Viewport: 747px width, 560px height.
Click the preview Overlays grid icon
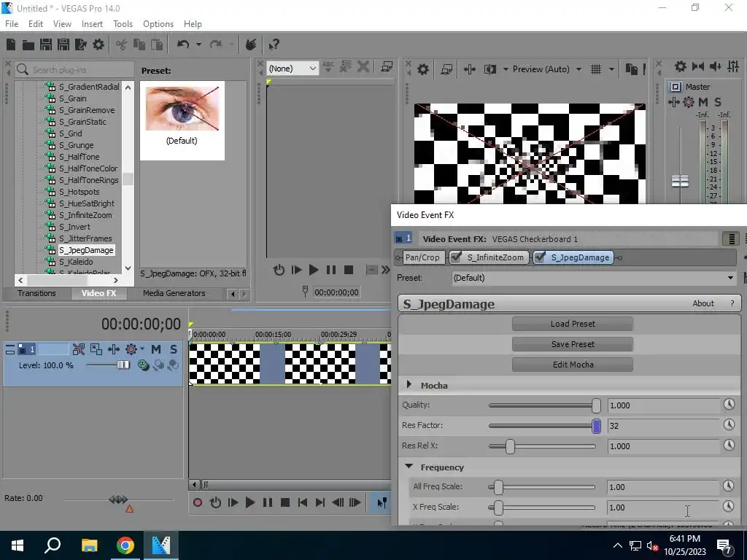596,69
